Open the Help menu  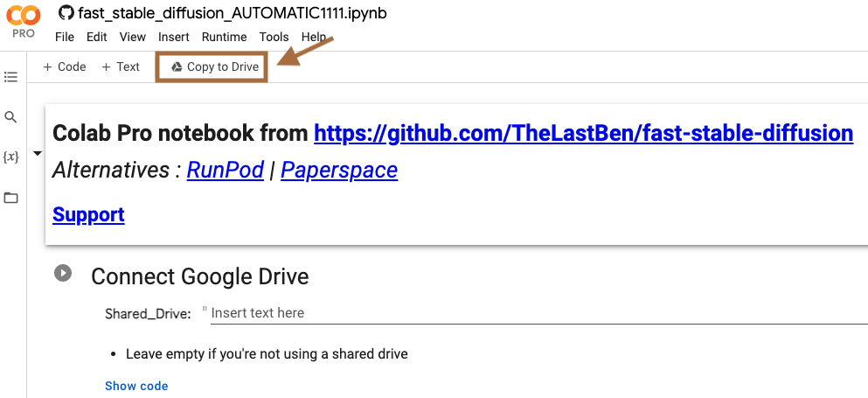313,37
